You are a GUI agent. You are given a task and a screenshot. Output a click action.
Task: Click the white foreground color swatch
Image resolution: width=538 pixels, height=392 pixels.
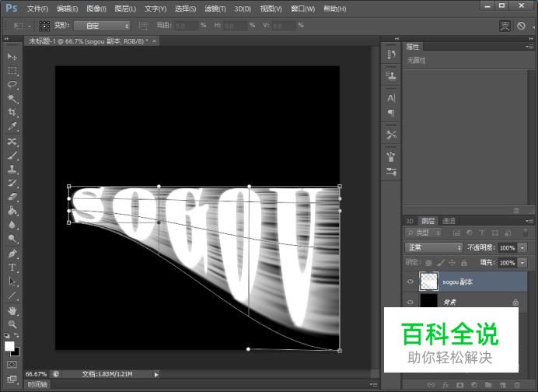tap(9, 346)
